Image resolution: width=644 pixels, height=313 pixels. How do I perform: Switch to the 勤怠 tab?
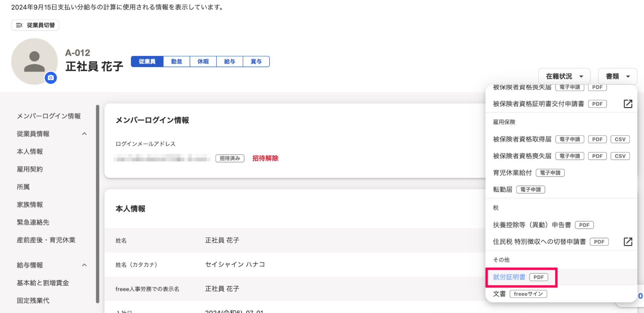click(x=177, y=62)
